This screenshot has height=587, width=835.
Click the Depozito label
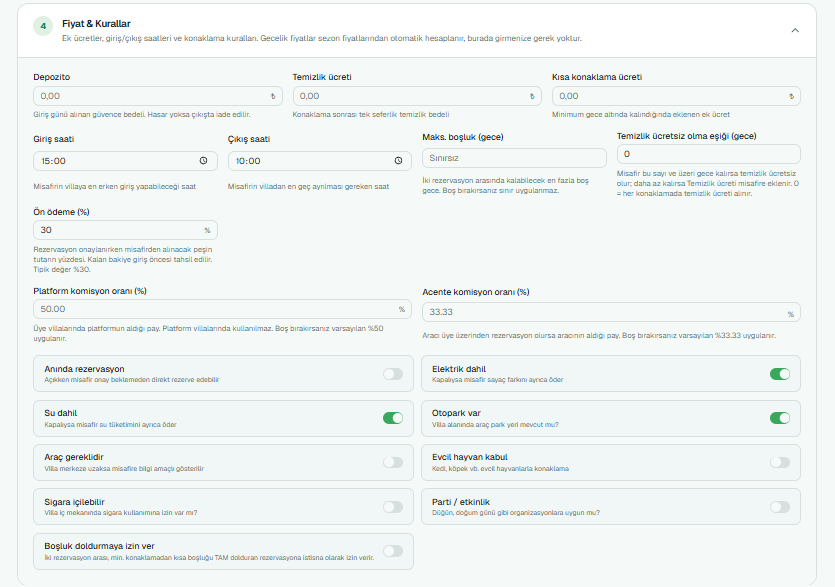click(52, 77)
